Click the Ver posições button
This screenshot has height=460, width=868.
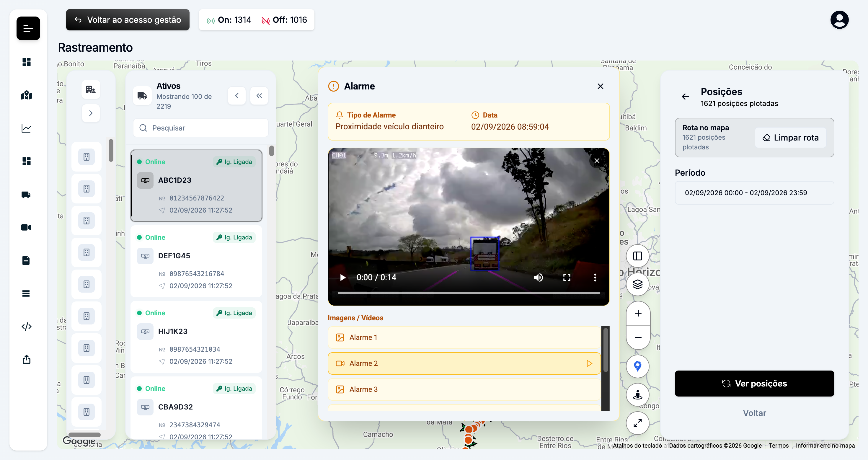click(x=754, y=384)
